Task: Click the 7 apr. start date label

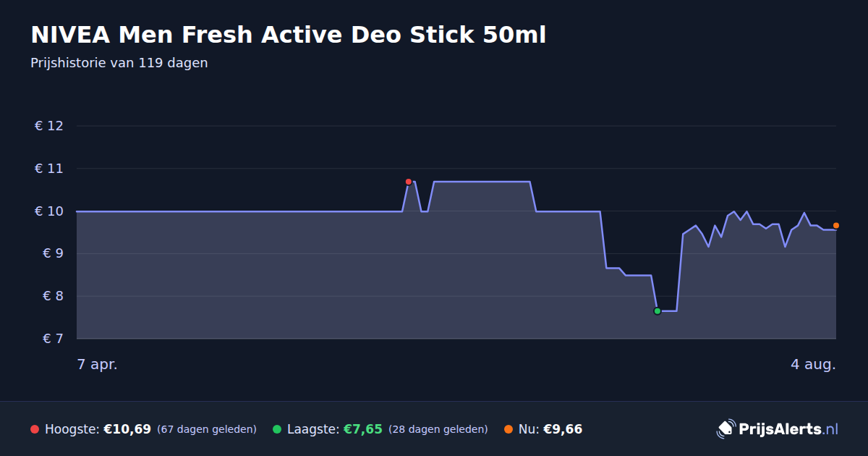Action: click(x=98, y=364)
